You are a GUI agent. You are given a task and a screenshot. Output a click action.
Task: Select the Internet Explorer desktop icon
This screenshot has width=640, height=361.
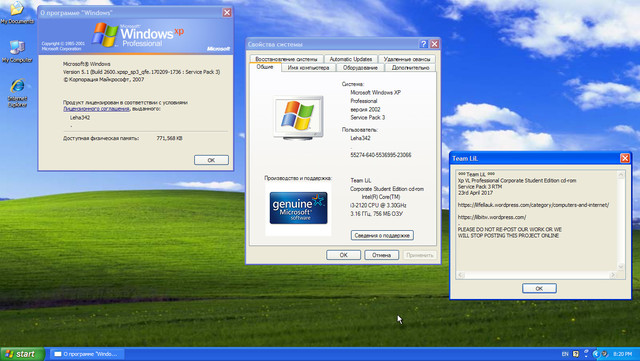pos(17,92)
